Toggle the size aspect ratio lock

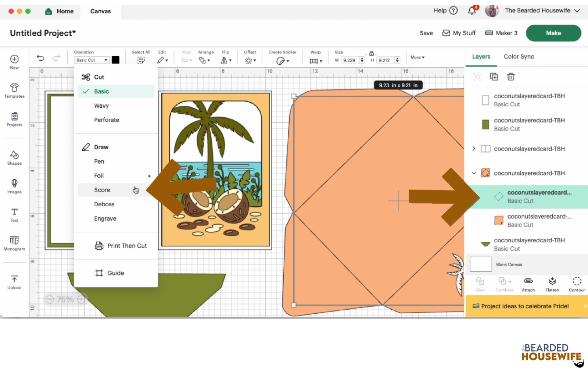click(372, 53)
